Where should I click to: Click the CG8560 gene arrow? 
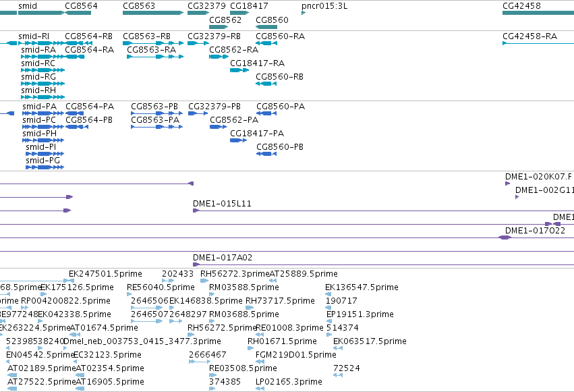(x=266, y=27)
